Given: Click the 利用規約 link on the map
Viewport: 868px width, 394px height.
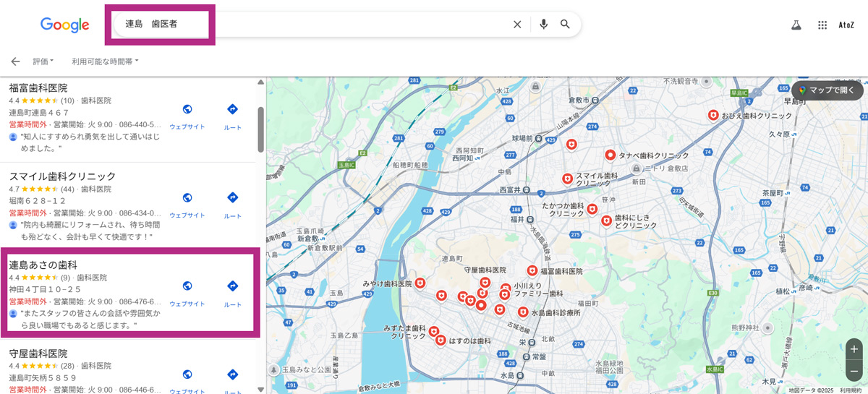Looking at the screenshot, I should point(852,390).
